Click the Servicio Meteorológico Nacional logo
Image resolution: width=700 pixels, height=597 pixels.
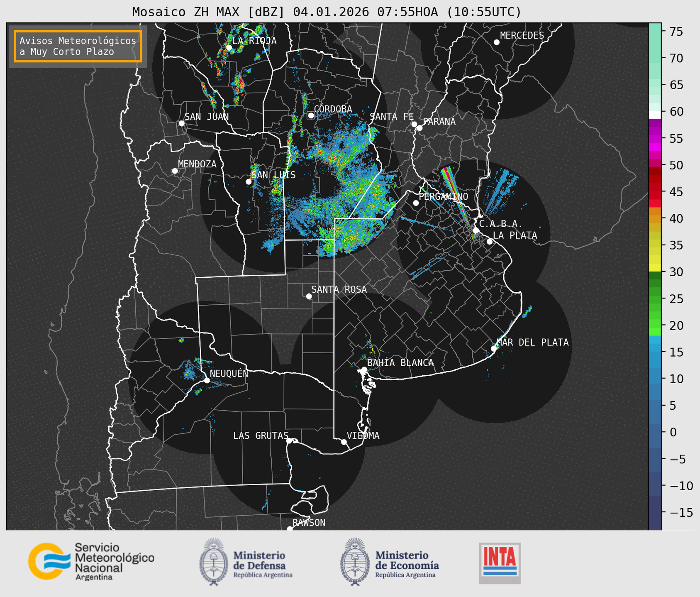coord(91,562)
